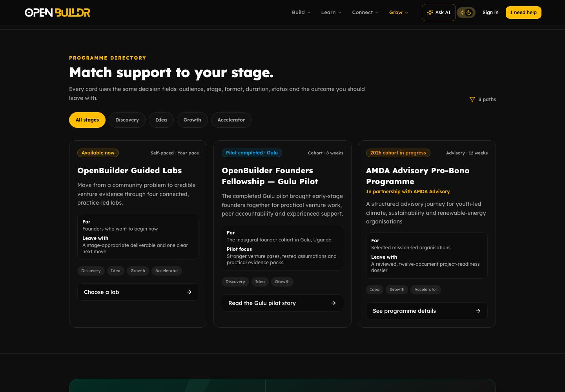The height and width of the screenshot is (392, 565).
Task: Click Growth tag in Gulu Pilot card
Action: [x=282, y=282]
